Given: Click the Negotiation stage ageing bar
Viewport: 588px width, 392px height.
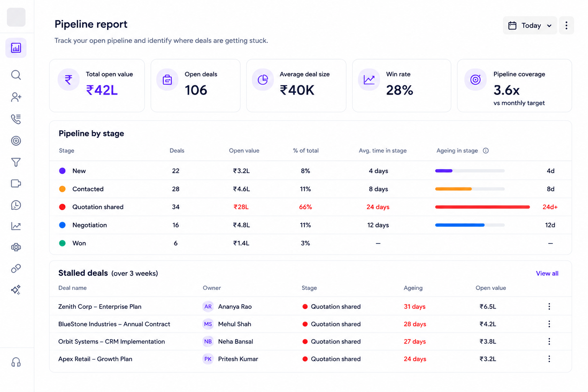Looking at the screenshot, I should tap(470, 225).
